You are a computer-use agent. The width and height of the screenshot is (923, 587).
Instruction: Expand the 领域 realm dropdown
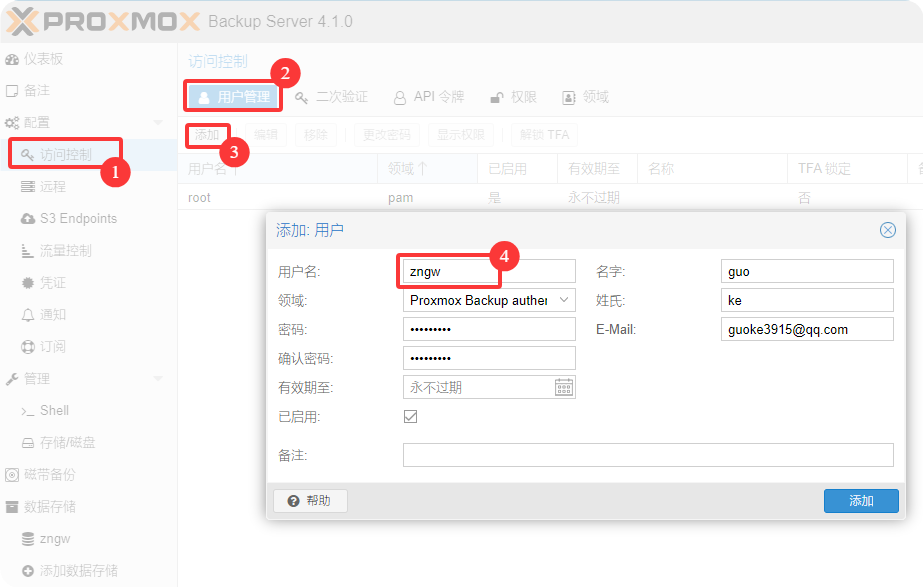(x=565, y=300)
